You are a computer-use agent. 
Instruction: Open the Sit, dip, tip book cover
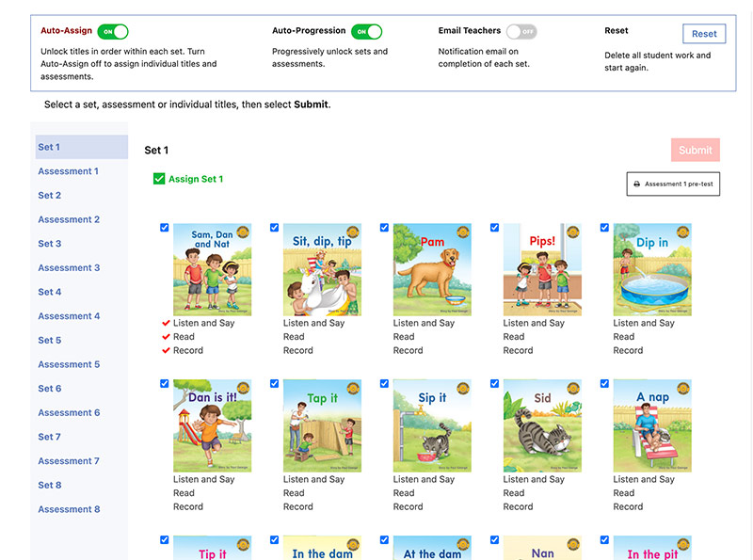point(322,270)
